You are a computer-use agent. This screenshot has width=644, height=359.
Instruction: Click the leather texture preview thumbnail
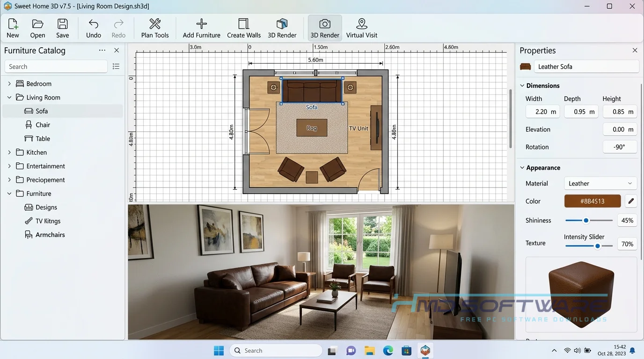point(581,294)
